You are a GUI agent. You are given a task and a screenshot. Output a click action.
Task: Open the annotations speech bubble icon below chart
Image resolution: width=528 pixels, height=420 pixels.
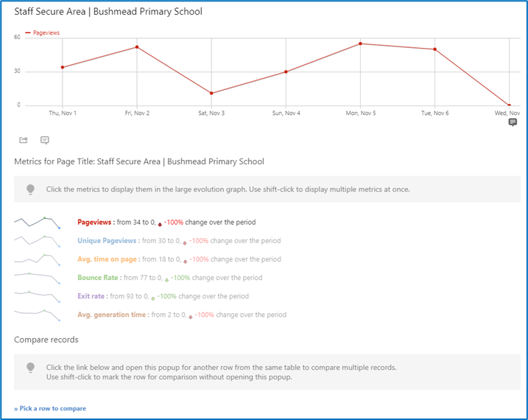tap(45, 140)
